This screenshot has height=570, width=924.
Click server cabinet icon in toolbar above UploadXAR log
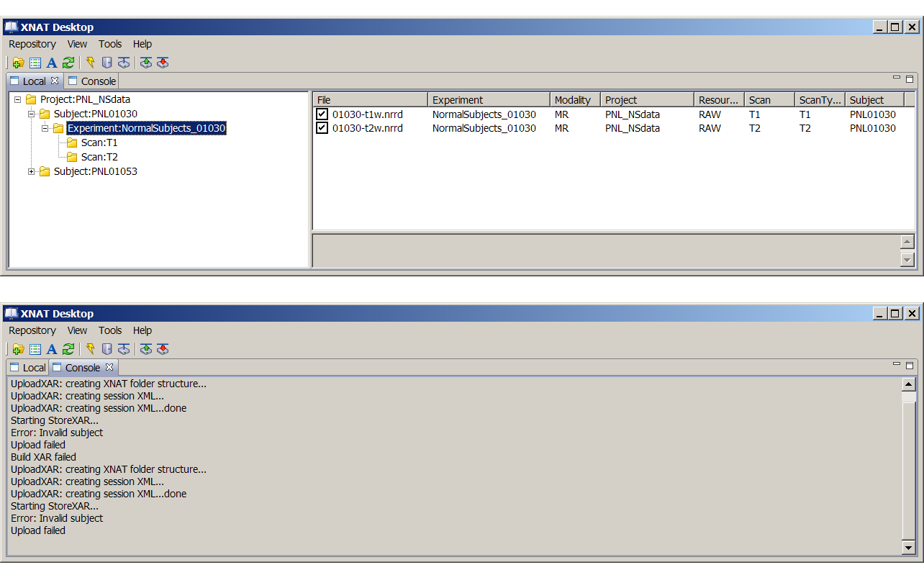point(107,349)
